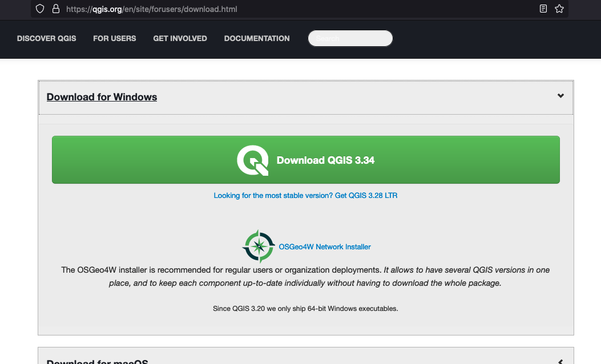Click the Download for Windows heading
The image size is (601, 364).
tap(102, 97)
